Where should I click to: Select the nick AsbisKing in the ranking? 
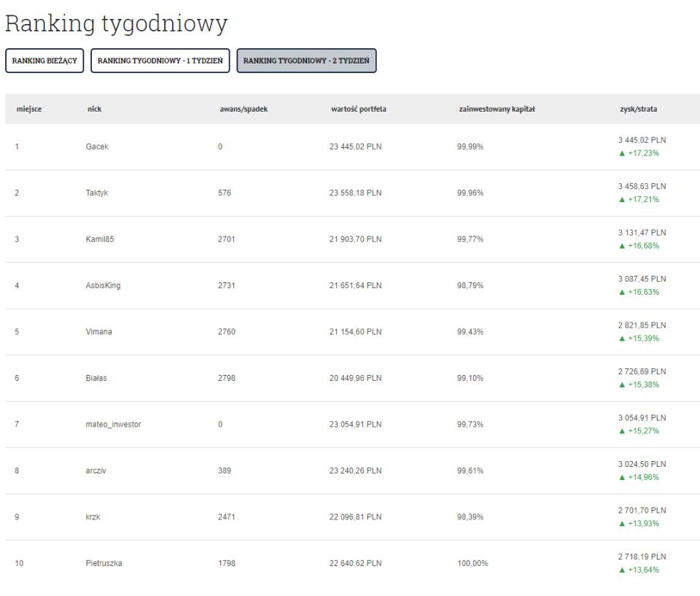(x=103, y=286)
